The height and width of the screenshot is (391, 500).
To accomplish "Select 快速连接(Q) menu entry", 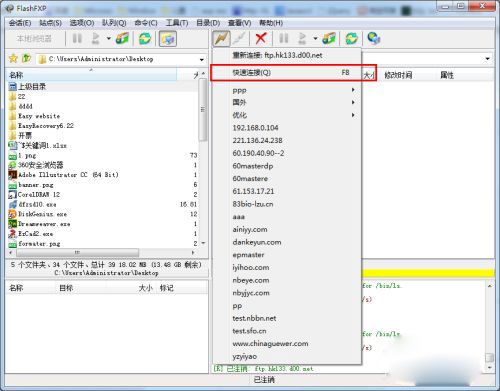I will pos(287,73).
